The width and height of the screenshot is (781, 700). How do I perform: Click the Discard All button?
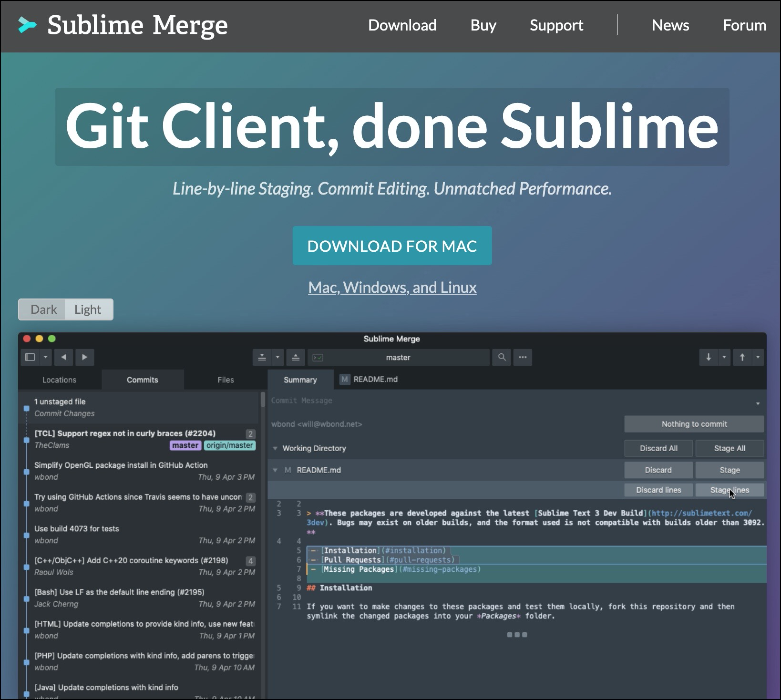coord(658,448)
